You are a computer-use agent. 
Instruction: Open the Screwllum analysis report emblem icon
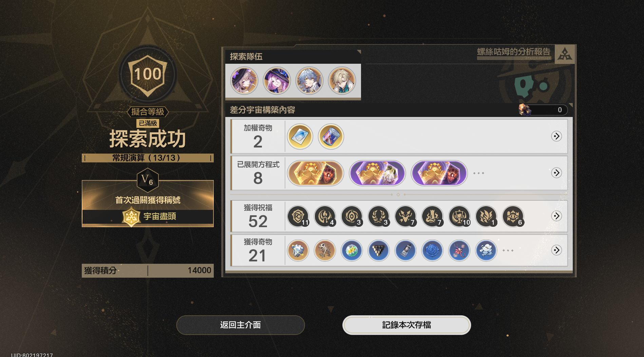click(565, 54)
